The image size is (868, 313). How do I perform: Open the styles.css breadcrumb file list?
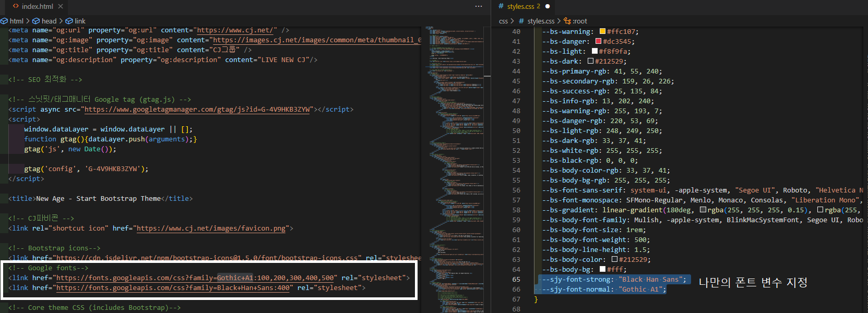coord(541,21)
